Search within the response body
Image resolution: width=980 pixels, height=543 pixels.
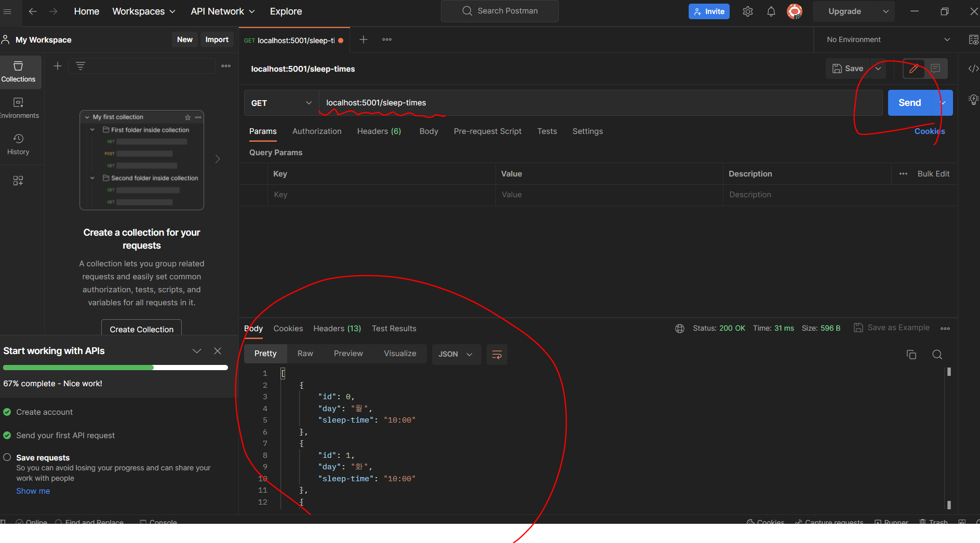937,355
